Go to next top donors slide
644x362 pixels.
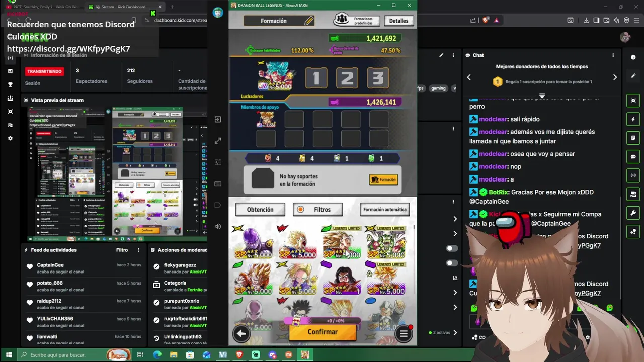615,77
